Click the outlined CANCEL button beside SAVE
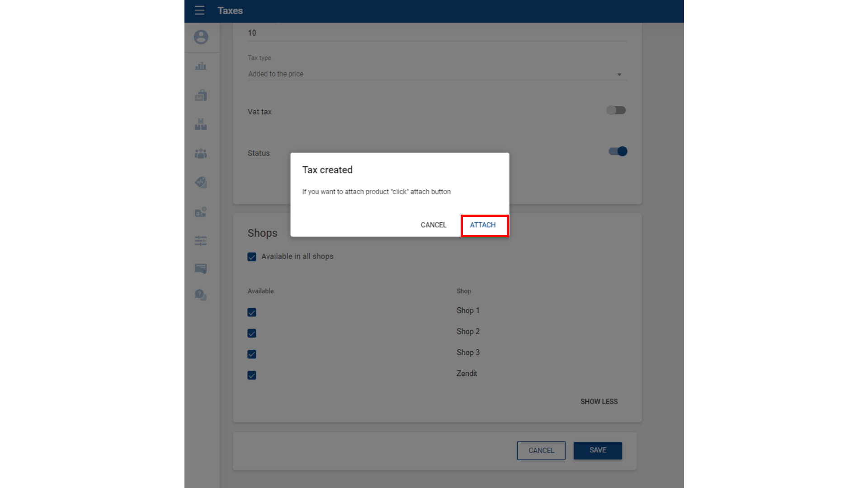The image size is (868, 488). tap(541, 450)
